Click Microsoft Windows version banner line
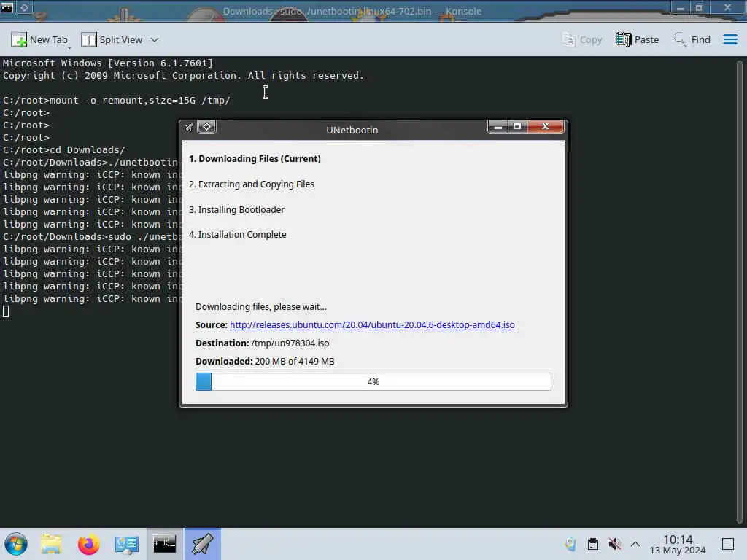The height and width of the screenshot is (560, 747). [108, 63]
